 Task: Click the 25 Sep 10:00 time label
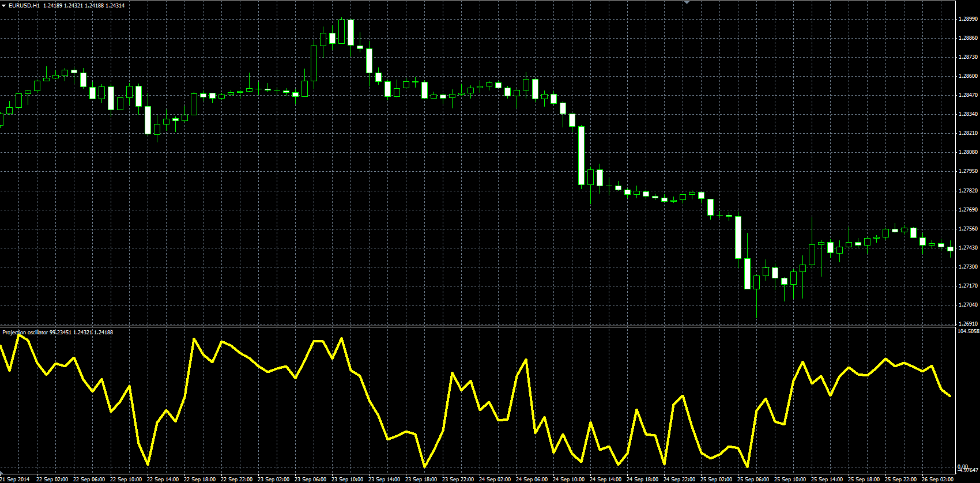(x=790, y=480)
